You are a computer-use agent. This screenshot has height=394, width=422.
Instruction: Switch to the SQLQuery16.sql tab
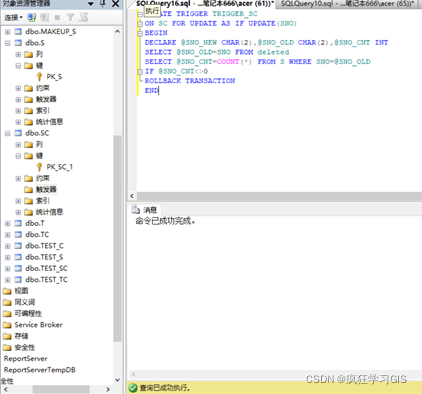[x=205, y=4]
